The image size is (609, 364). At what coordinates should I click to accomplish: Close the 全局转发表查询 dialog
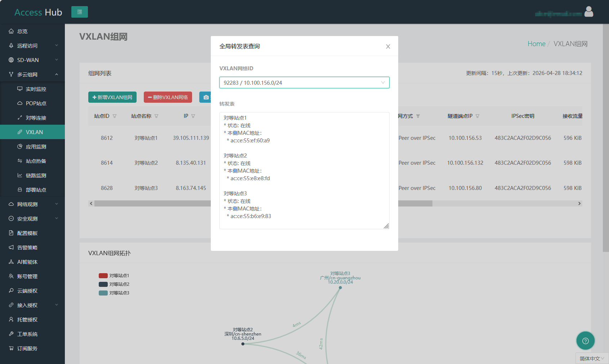pyautogui.click(x=388, y=46)
